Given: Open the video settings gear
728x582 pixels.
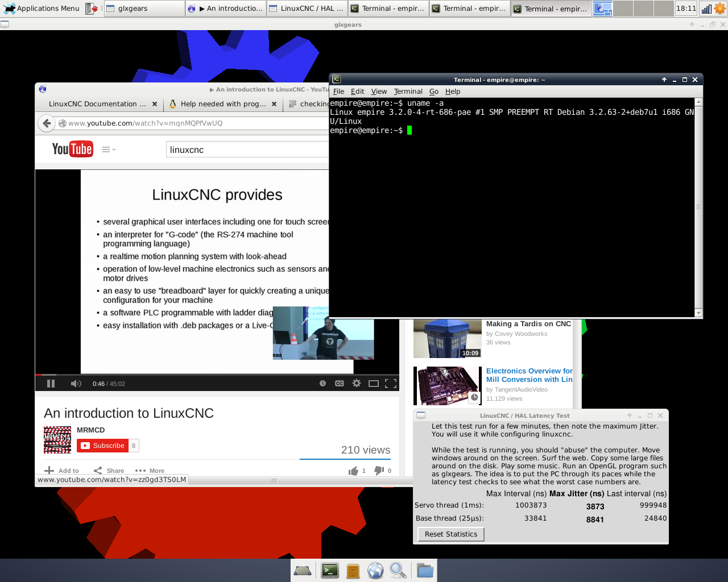Looking at the screenshot, I should click(357, 384).
